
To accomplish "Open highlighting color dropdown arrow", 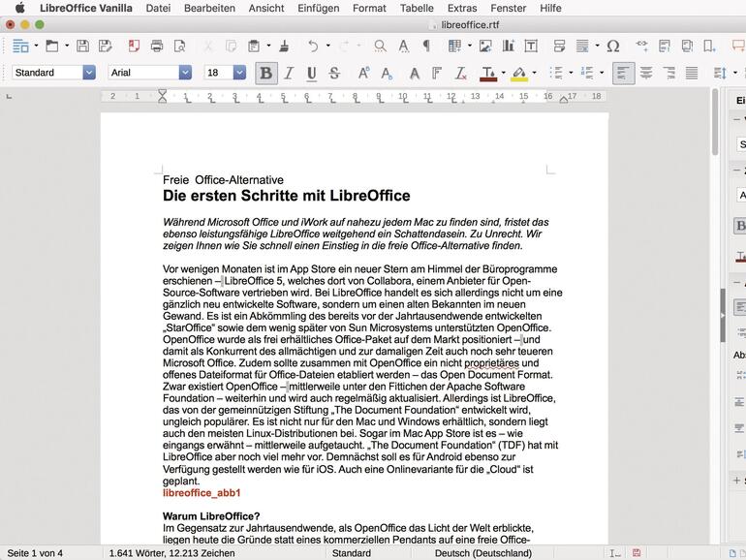I will coord(534,73).
